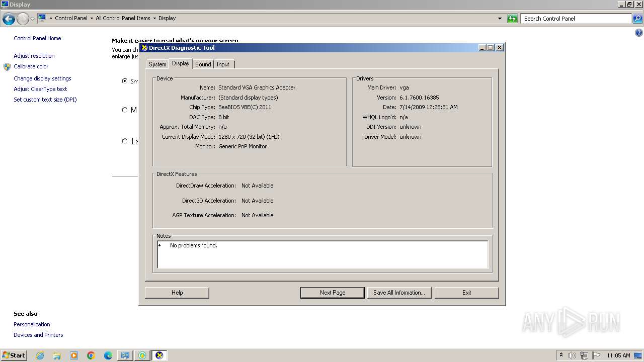Select the Medium text size radio
644x362 pixels.
124,110
